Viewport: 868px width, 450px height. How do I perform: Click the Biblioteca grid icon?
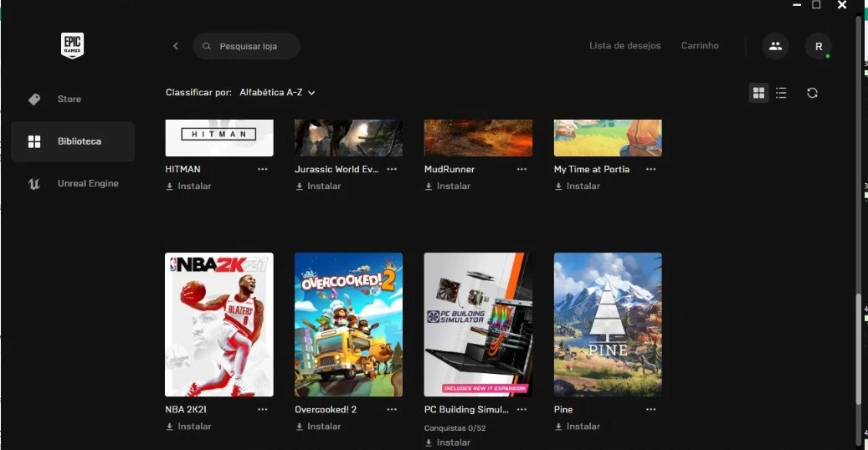(x=34, y=141)
